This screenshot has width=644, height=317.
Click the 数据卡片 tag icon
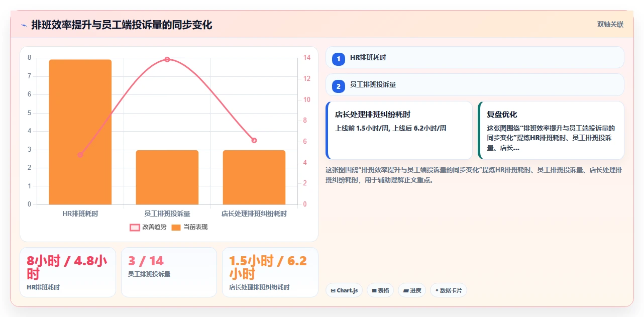pos(437,290)
